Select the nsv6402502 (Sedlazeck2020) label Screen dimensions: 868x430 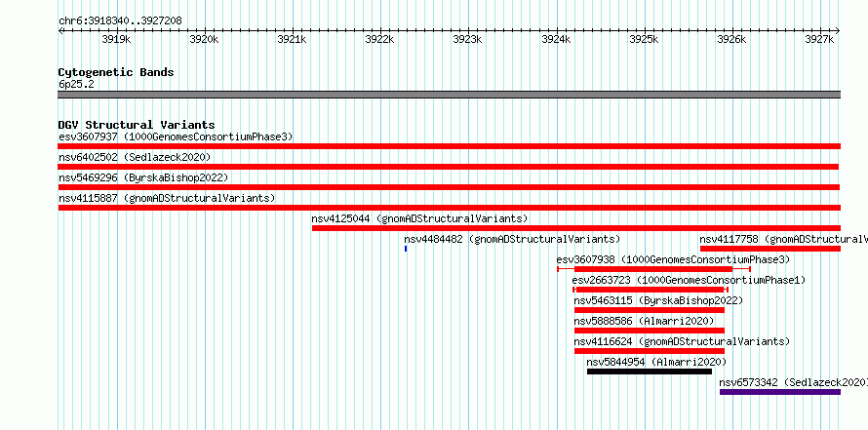tap(135, 157)
